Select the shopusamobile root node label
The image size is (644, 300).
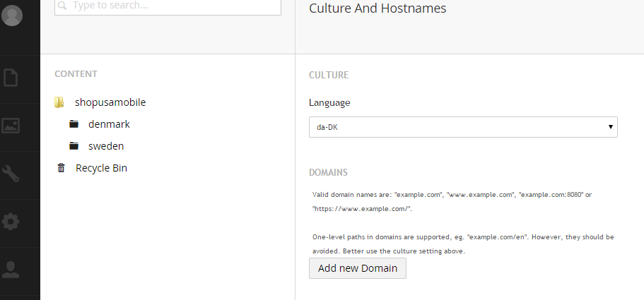(110, 102)
